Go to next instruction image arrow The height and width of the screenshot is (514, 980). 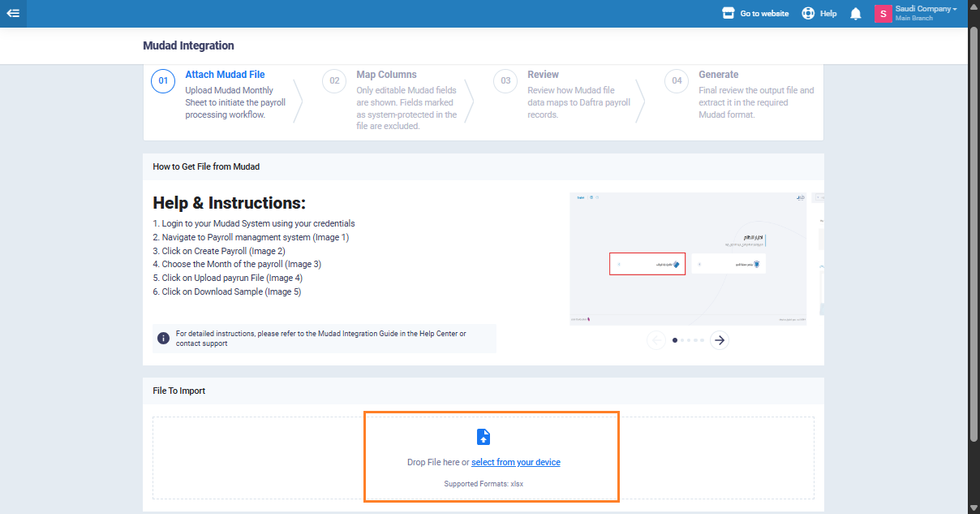pos(719,340)
